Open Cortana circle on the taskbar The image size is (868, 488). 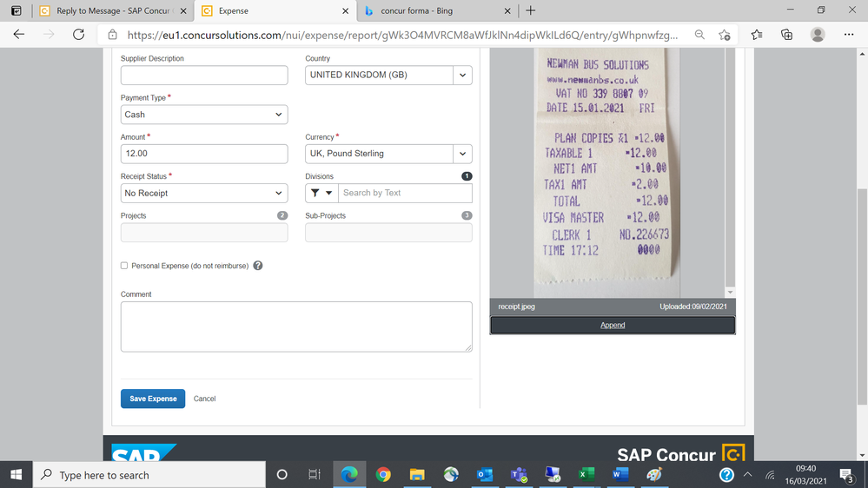coord(282,475)
